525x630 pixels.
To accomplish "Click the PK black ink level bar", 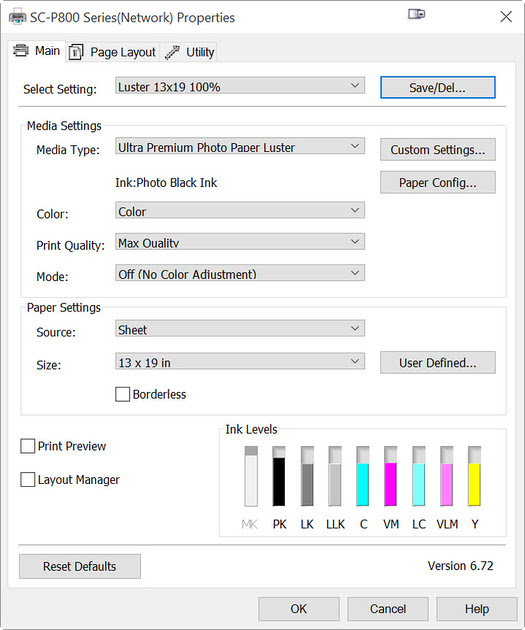I will (x=279, y=476).
